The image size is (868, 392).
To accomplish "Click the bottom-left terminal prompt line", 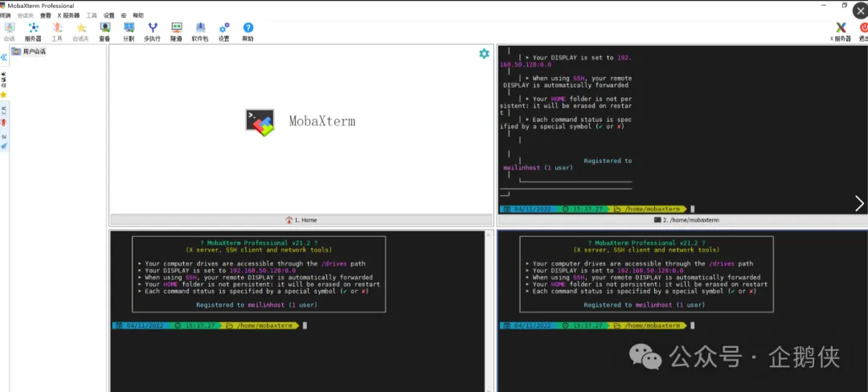I will click(x=209, y=325).
